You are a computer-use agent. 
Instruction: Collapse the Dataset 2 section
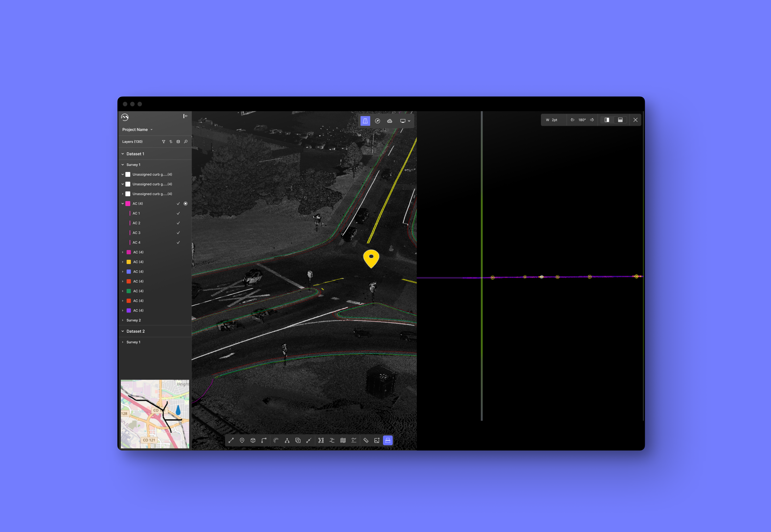pyautogui.click(x=123, y=331)
